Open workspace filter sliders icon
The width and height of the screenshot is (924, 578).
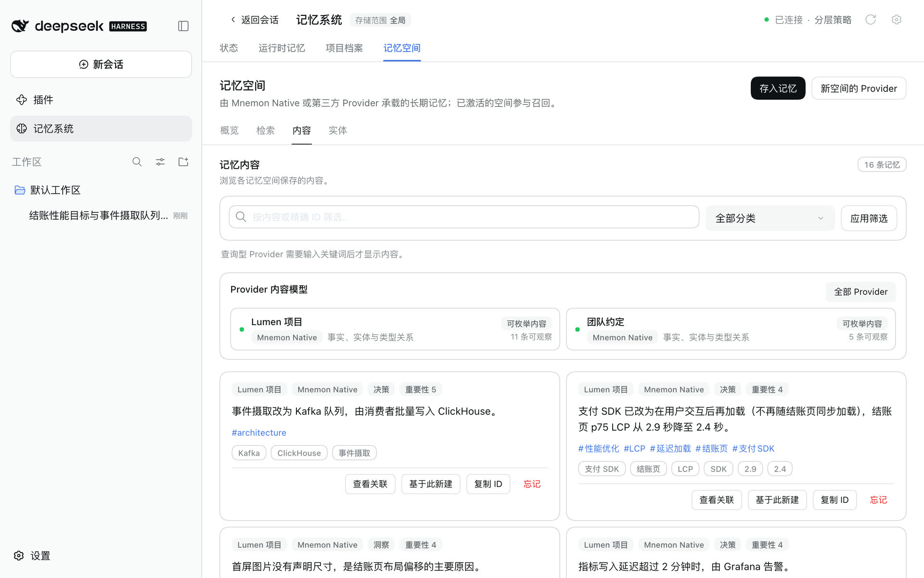160,162
